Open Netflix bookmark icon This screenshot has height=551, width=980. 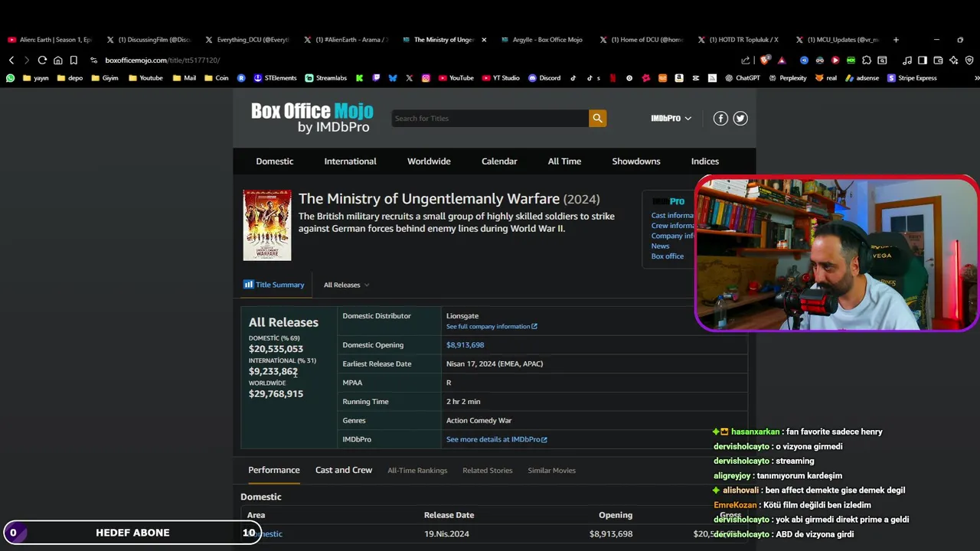point(612,77)
